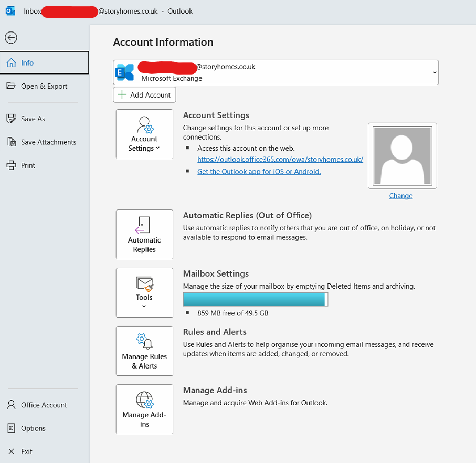Click the 'Account Settings' section heading
Viewport: 476px width, 463px height.
216,115
